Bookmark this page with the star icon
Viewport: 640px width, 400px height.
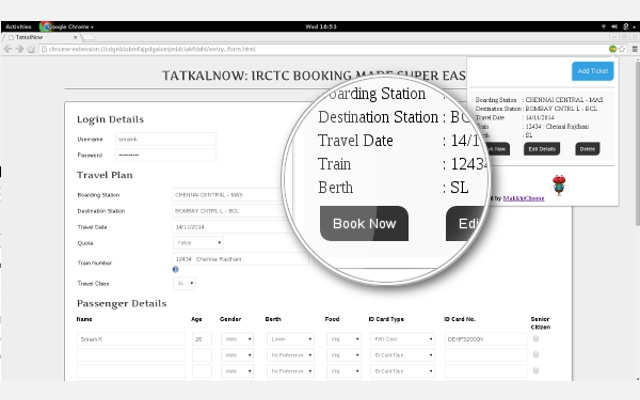click(622, 49)
